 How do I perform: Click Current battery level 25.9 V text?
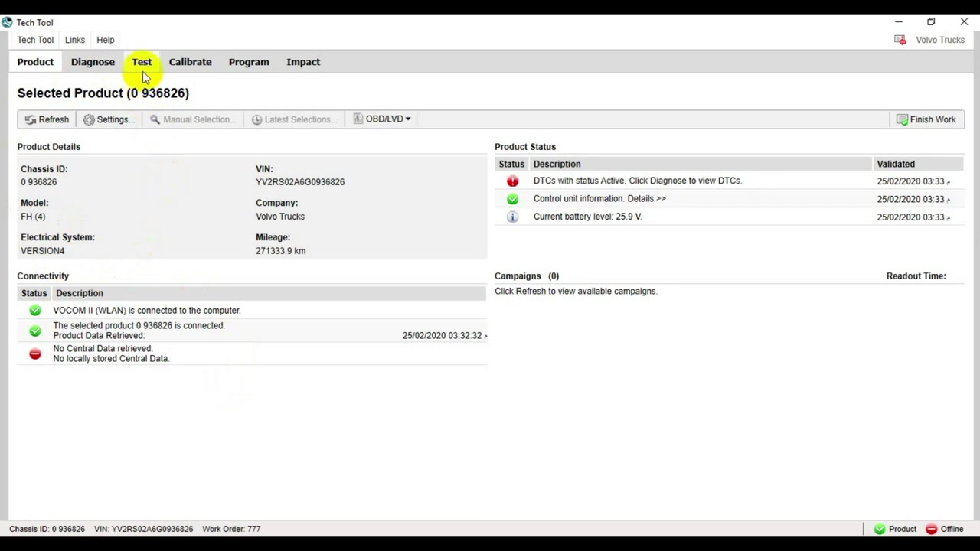pos(587,217)
